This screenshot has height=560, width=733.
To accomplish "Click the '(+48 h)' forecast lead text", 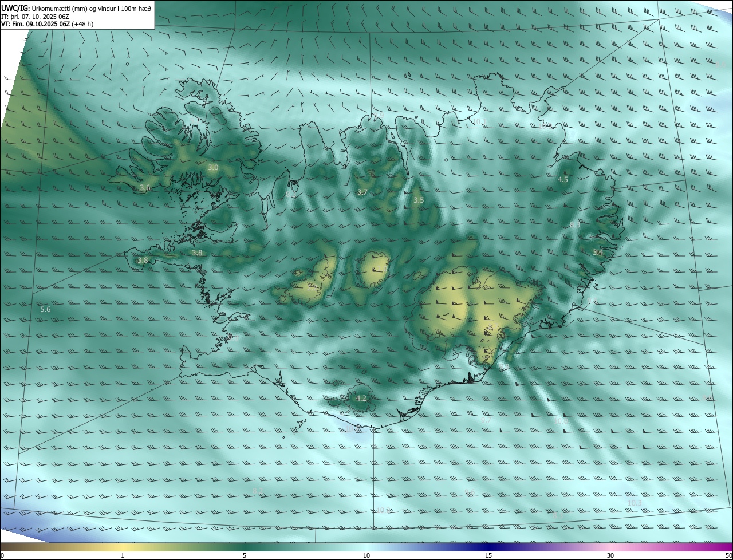I will [83, 25].
